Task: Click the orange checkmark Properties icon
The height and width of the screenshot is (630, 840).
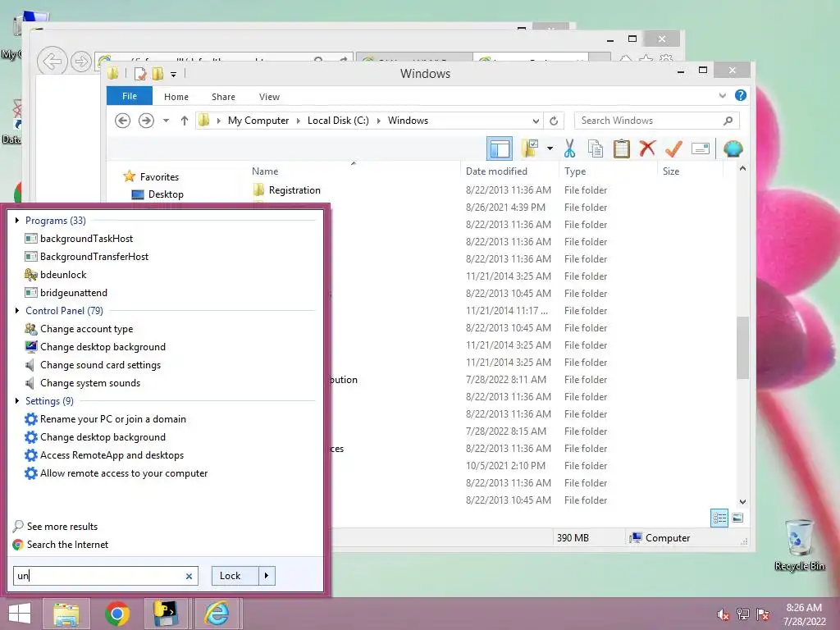Action: [673, 148]
